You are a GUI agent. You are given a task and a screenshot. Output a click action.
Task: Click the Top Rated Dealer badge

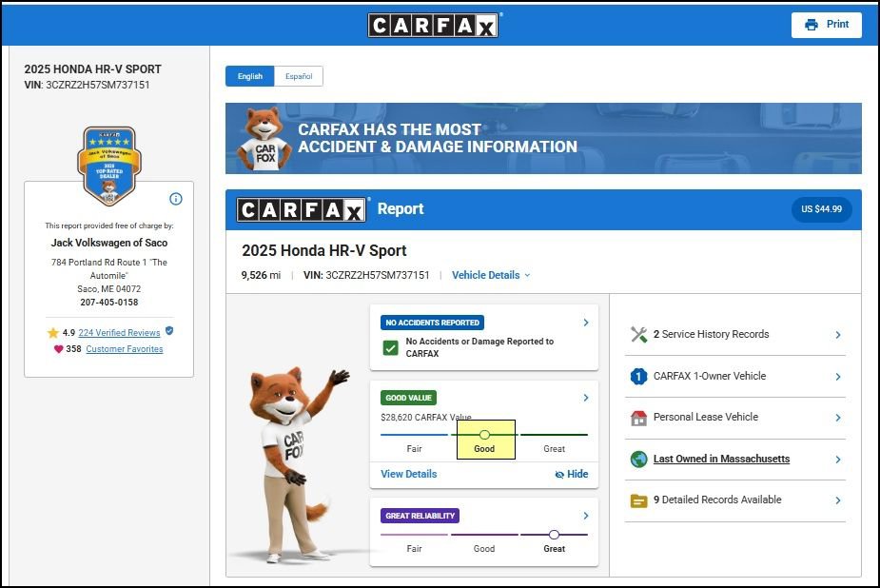tap(109, 167)
